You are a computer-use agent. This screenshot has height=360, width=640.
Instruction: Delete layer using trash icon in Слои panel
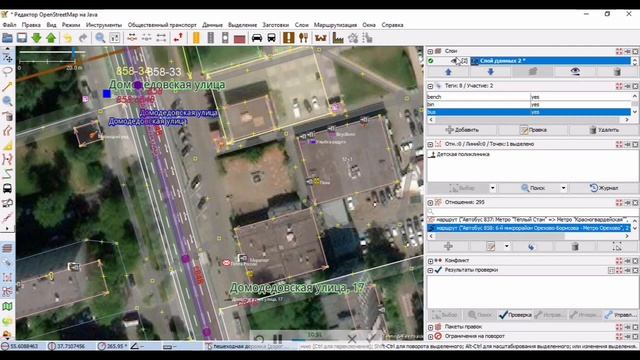617,72
